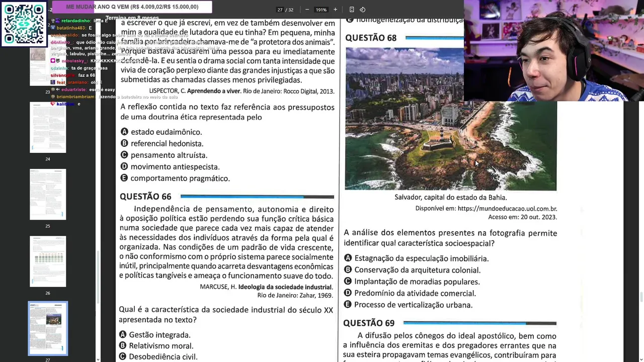
Task: Open page 24 thumbnail in sidebar
Action: [x=48, y=127]
